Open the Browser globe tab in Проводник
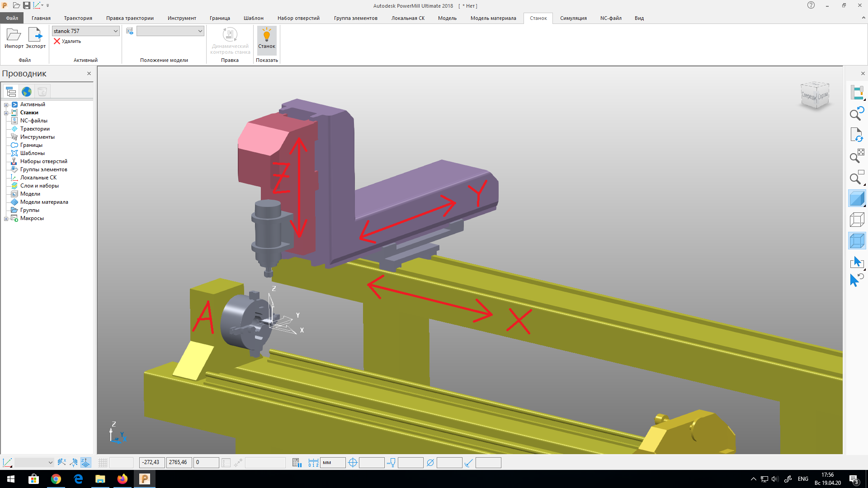The width and height of the screenshot is (868, 488). pos(27,92)
